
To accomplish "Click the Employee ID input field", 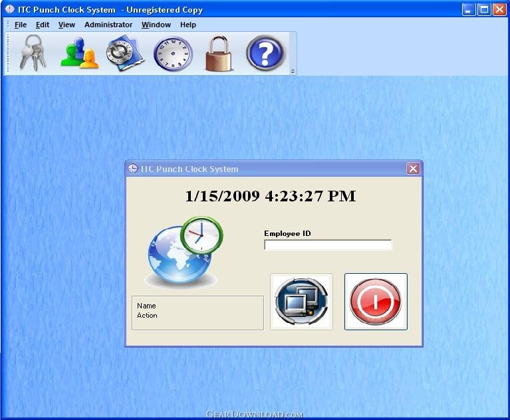I will pos(328,245).
